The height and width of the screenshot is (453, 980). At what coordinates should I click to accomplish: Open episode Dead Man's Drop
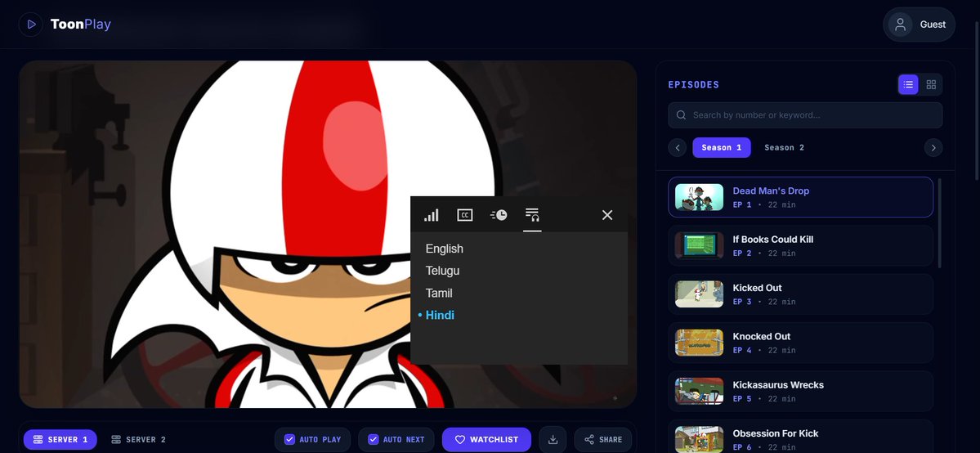801,197
